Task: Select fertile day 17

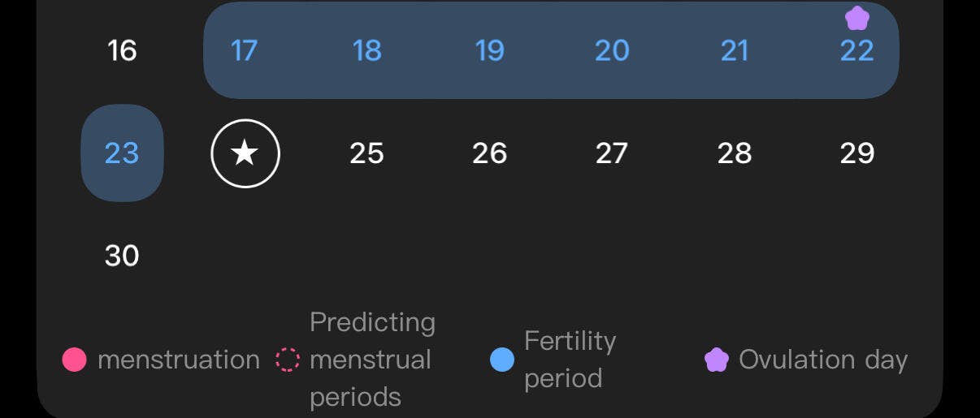Action: point(244,51)
